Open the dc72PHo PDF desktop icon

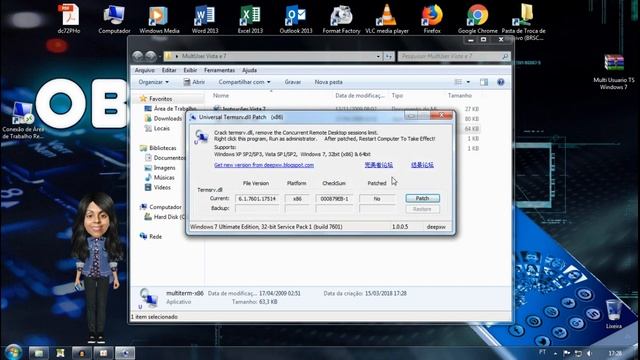click(69, 18)
